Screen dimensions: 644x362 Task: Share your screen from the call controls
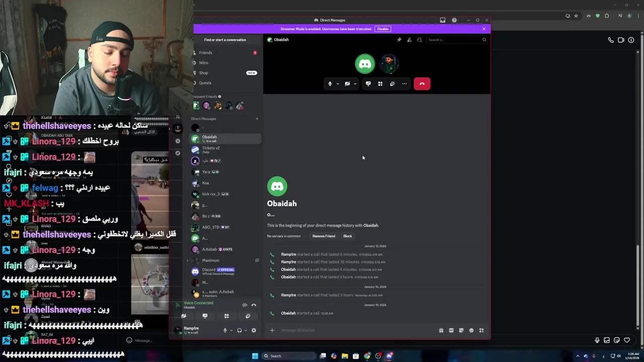pyautogui.click(x=368, y=84)
